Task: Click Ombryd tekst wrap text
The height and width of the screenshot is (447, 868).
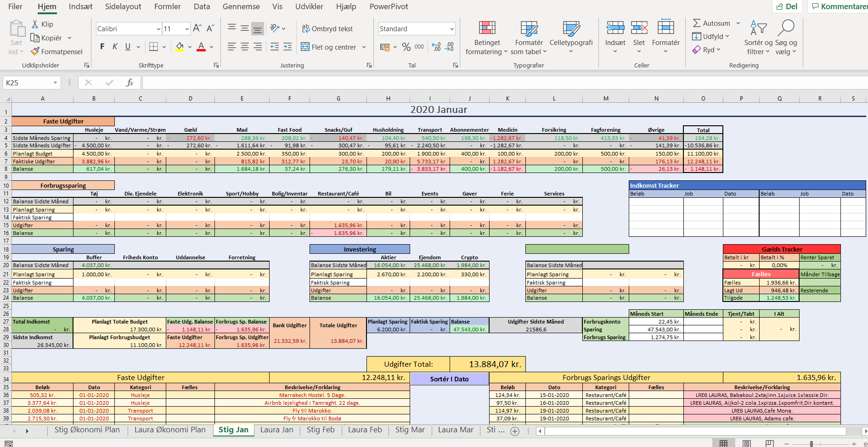Action: (327, 28)
